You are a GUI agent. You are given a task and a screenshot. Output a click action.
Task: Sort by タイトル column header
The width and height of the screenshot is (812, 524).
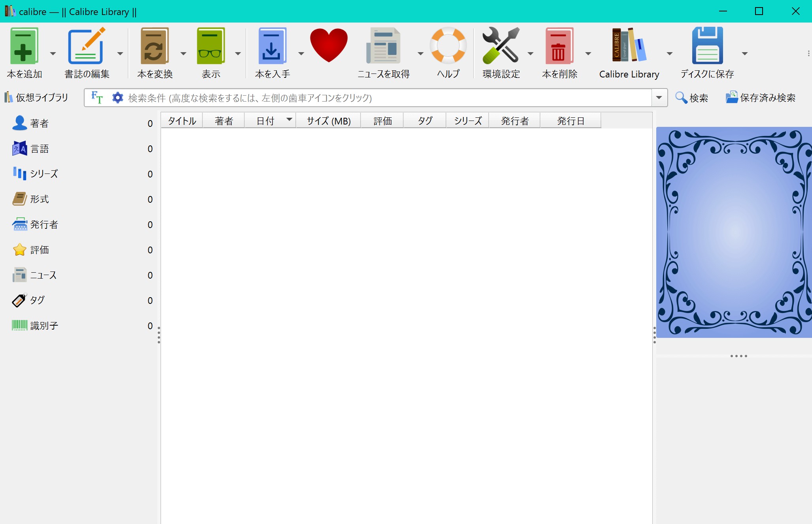point(182,121)
